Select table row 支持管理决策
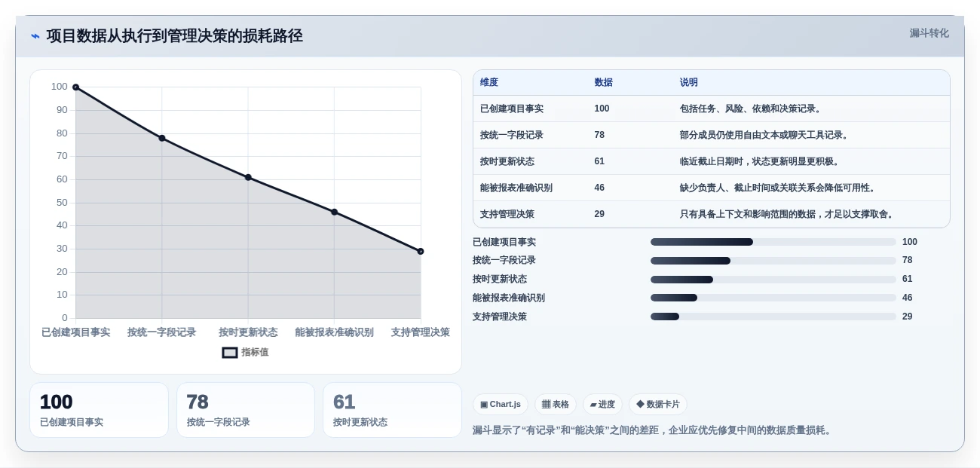The width and height of the screenshot is (980, 468). (x=712, y=214)
